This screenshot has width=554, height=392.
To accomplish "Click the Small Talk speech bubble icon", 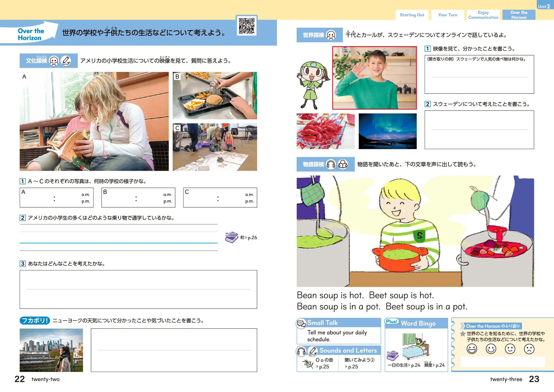I will click(301, 323).
